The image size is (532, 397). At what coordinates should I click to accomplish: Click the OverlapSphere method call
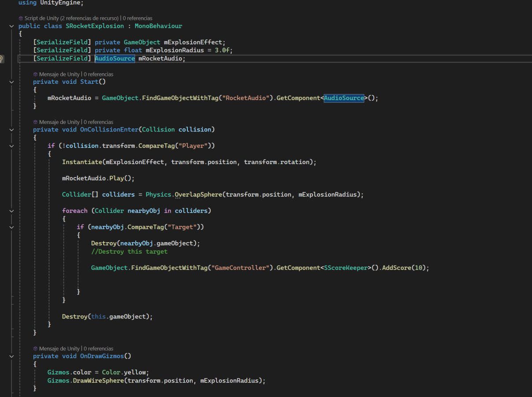pos(198,195)
